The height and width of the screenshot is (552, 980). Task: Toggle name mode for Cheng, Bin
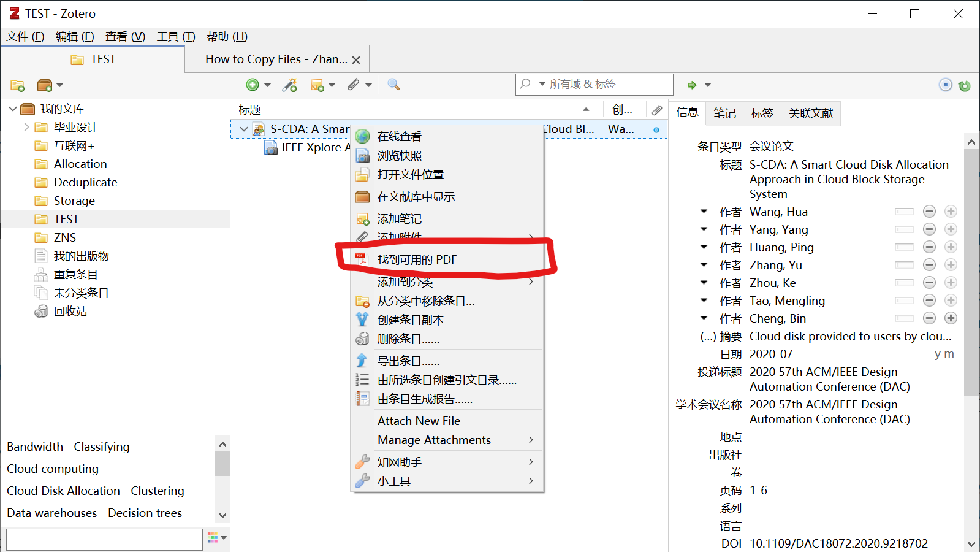[x=904, y=318]
